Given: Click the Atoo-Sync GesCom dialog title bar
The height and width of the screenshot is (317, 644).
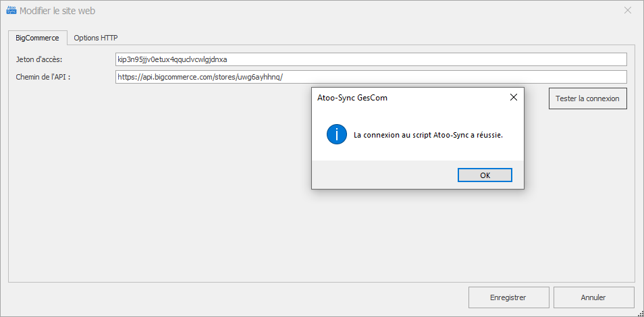Looking at the screenshot, I should click(x=408, y=98).
